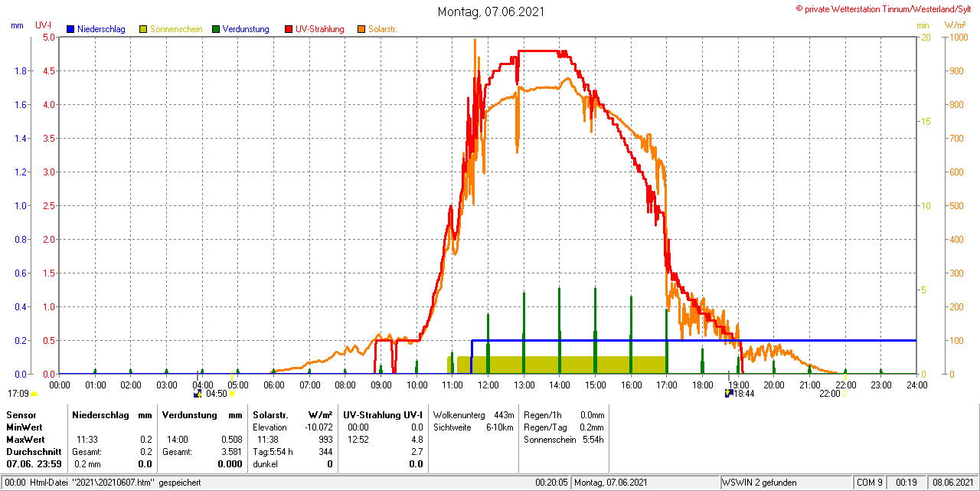Screen dimensions: 980x491
Task: Select the UV-Strahlung legend label
Action: click(x=320, y=29)
